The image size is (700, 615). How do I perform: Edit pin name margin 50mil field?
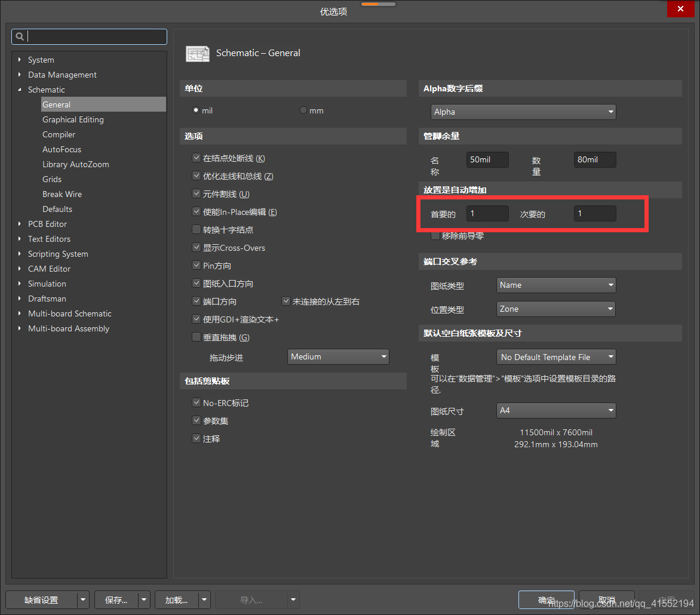[x=487, y=159]
